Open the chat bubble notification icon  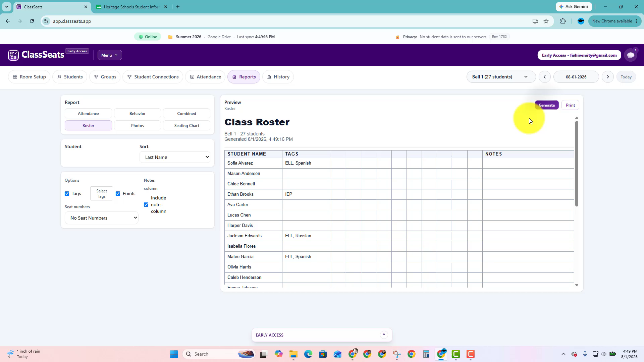pos(631,55)
